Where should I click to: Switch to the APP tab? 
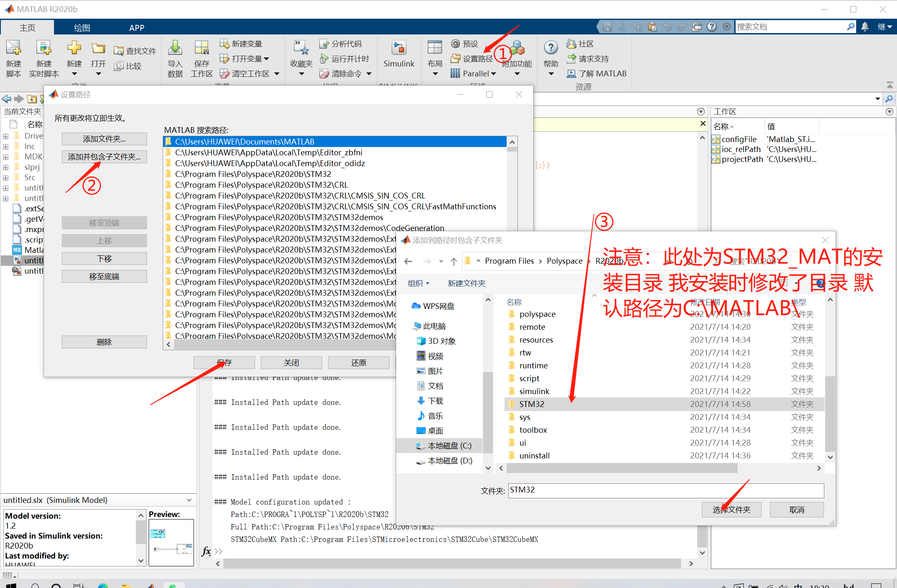pos(137,28)
